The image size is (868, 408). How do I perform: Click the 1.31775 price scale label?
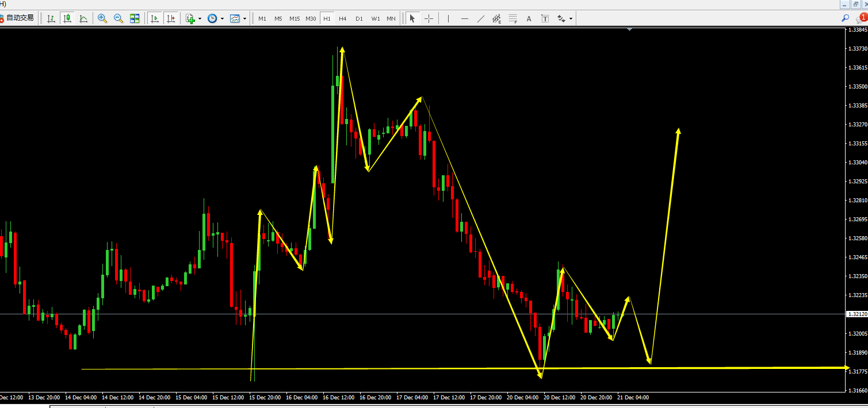click(857, 371)
